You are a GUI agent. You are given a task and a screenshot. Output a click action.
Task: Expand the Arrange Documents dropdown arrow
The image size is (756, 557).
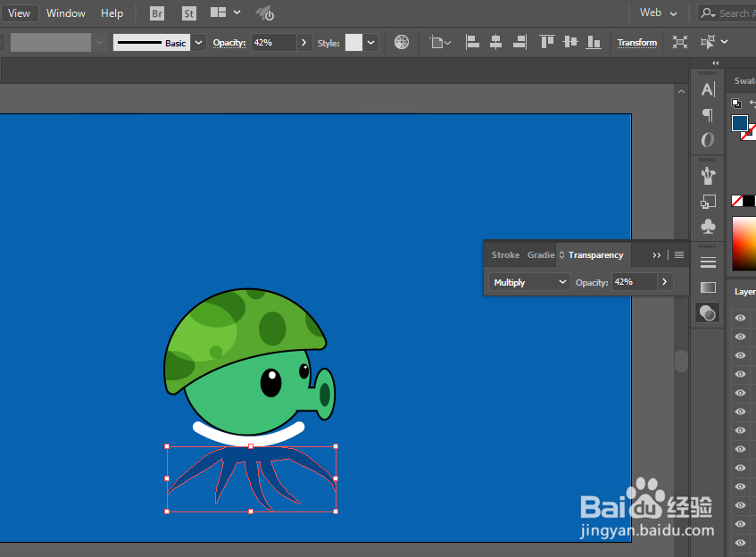coord(237,12)
